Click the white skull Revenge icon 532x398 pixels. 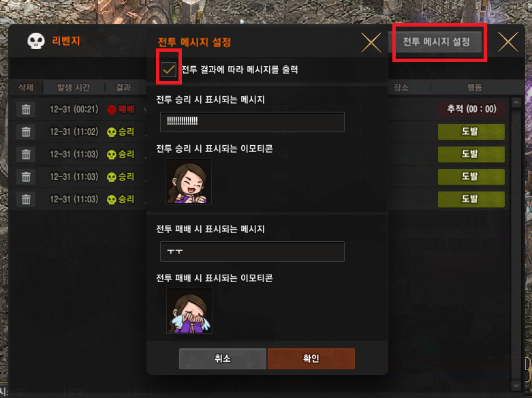(x=36, y=41)
